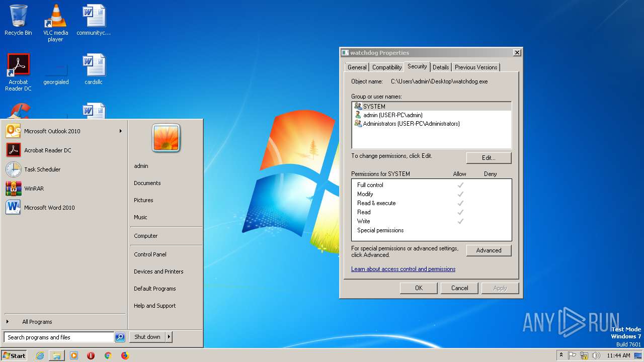
Task: Open Advanced security settings
Action: click(489, 250)
